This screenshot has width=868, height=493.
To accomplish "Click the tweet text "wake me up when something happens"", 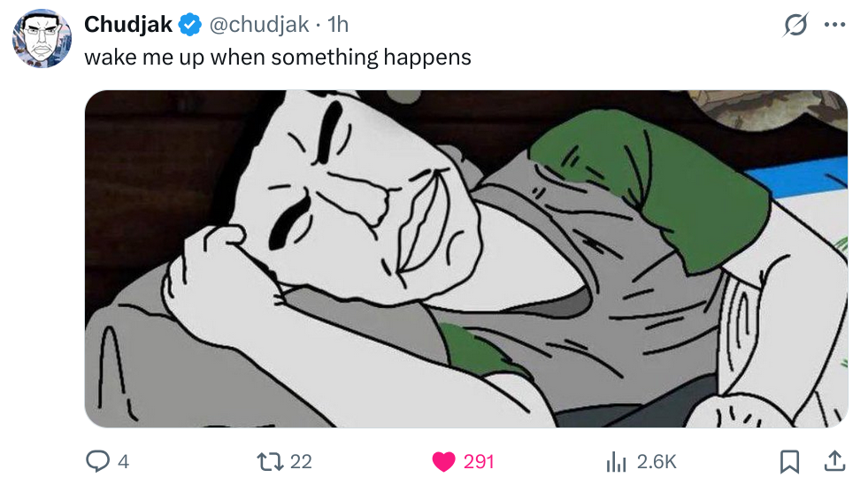I will (x=277, y=58).
